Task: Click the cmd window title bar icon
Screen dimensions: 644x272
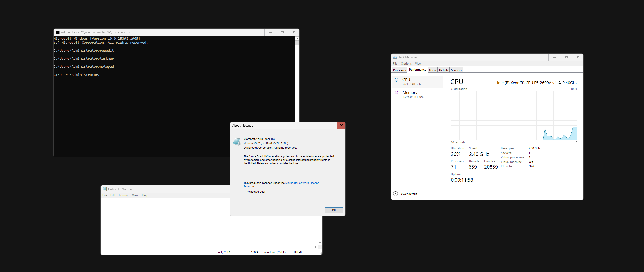Action: (x=58, y=32)
